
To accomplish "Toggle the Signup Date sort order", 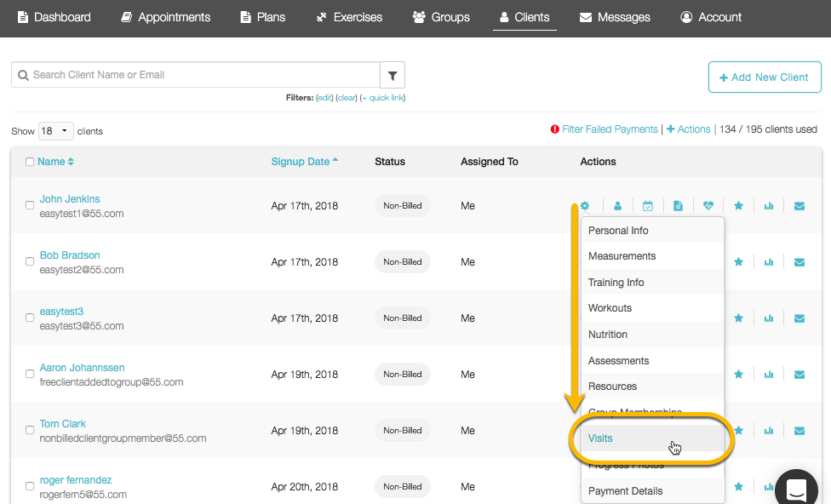I will [x=304, y=161].
